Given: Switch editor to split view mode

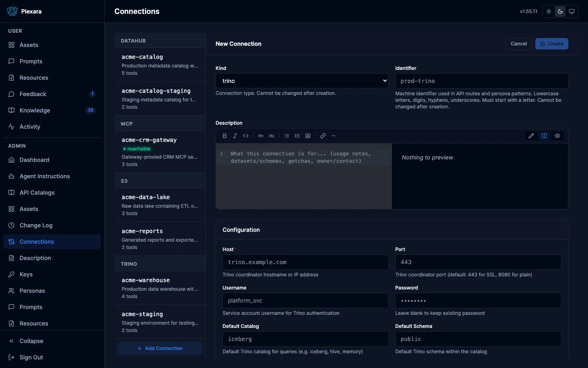Looking at the screenshot, I should (544, 136).
